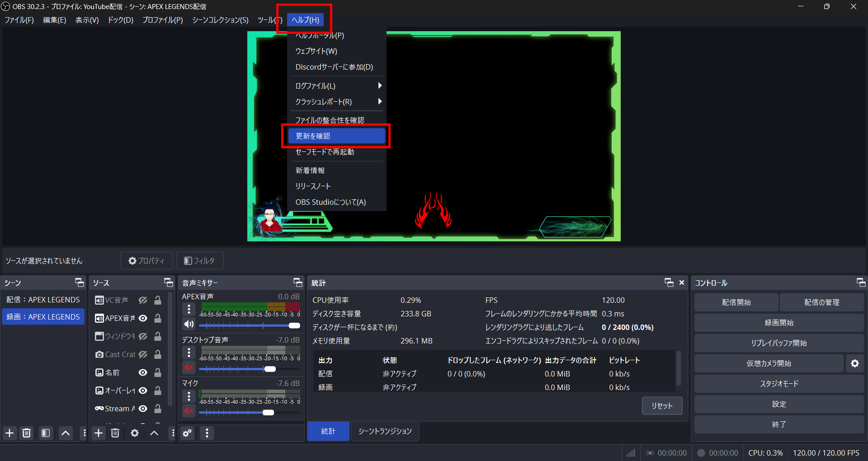Viewport: 868px width, 461px height.
Task: Open Scenes toolbar overflow kebab menu
Action: [x=84, y=433]
